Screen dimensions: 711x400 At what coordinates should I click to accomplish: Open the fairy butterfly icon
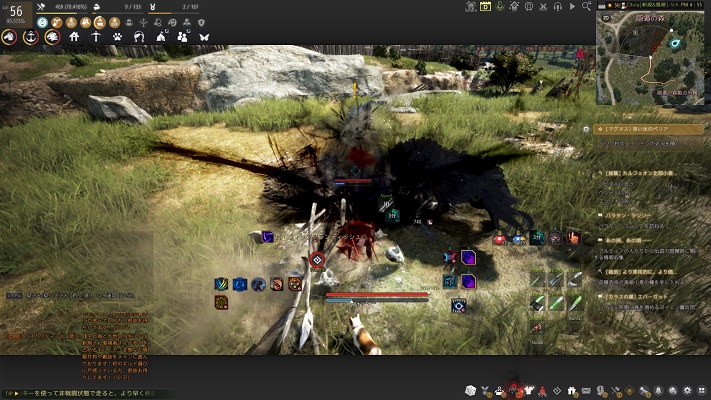pyautogui.click(x=204, y=37)
